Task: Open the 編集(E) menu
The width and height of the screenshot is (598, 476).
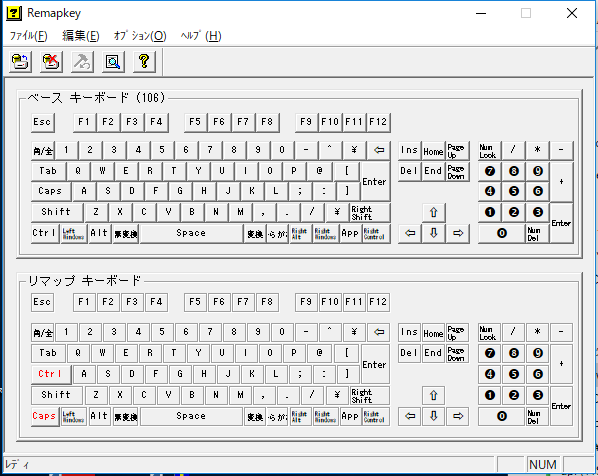Action: click(80, 36)
